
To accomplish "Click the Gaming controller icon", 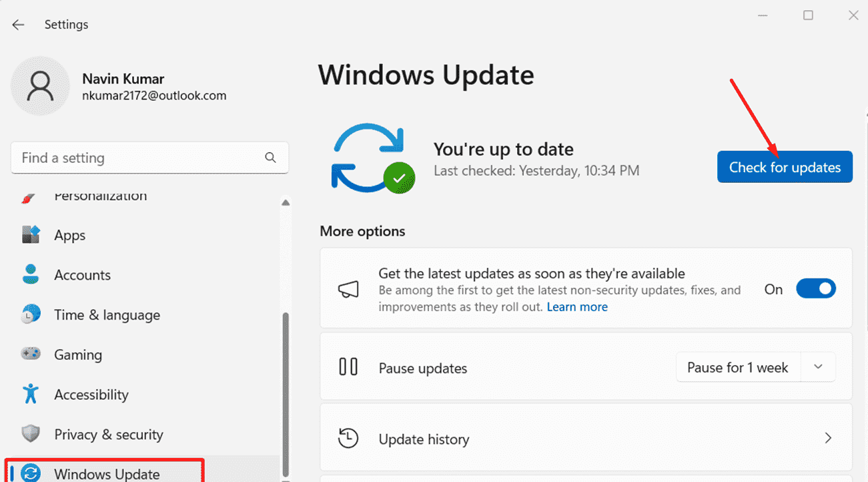I will 31,354.
